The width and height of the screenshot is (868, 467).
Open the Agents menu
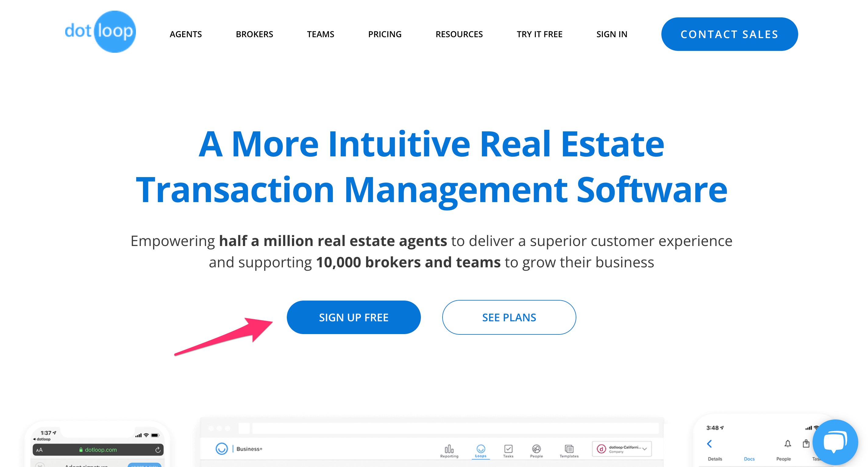click(186, 34)
